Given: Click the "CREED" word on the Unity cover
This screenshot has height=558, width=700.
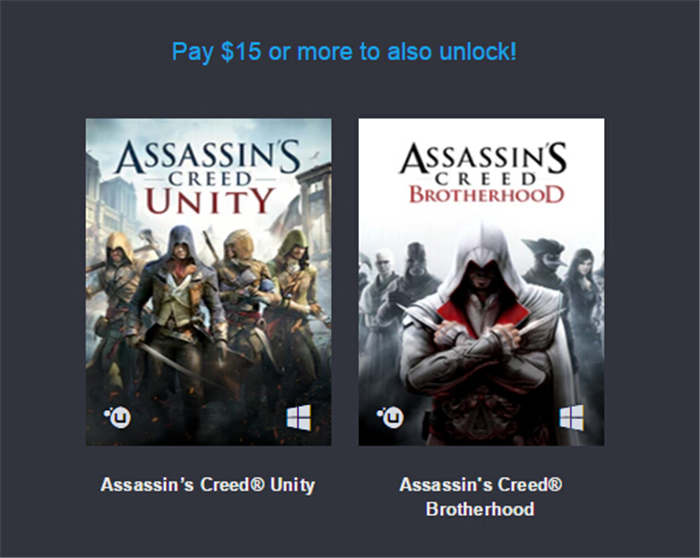Looking at the screenshot, I should click(x=208, y=177).
